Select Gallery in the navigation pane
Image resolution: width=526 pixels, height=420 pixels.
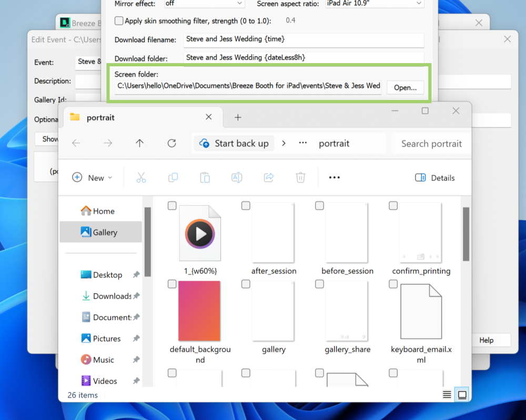click(100, 232)
